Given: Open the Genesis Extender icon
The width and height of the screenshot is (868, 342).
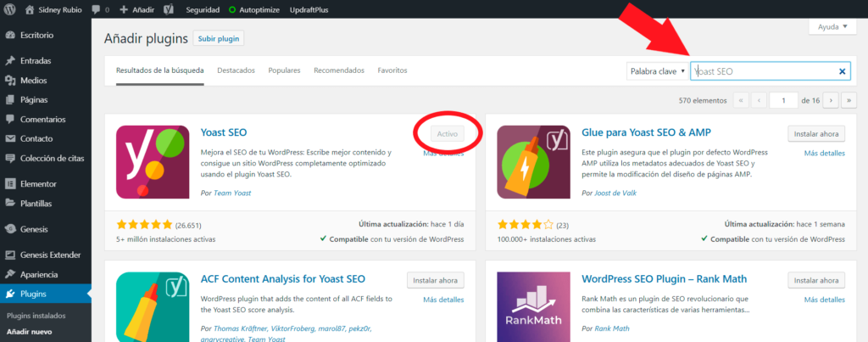Looking at the screenshot, I should [x=10, y=255].
